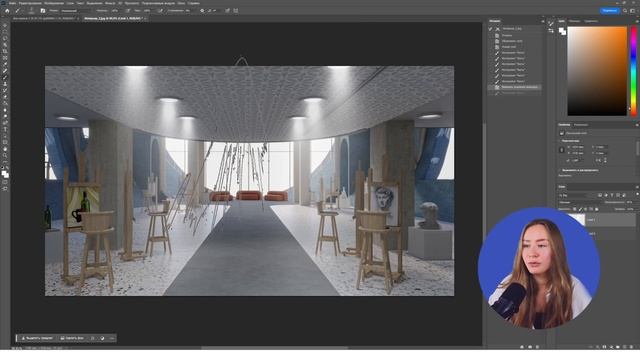The height and width of the screenshot is (360, 640).
Task: Select the Type tool
Action: pyautogui.click(x=5, y=129)
